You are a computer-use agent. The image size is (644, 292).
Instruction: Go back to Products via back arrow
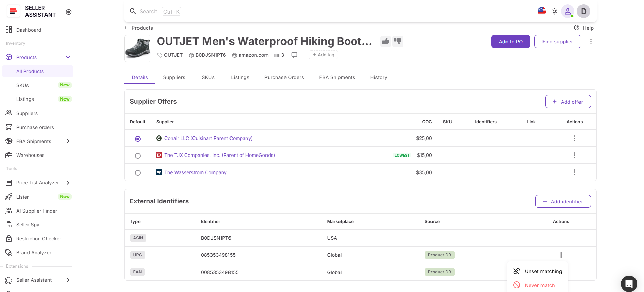click(126, 28)
